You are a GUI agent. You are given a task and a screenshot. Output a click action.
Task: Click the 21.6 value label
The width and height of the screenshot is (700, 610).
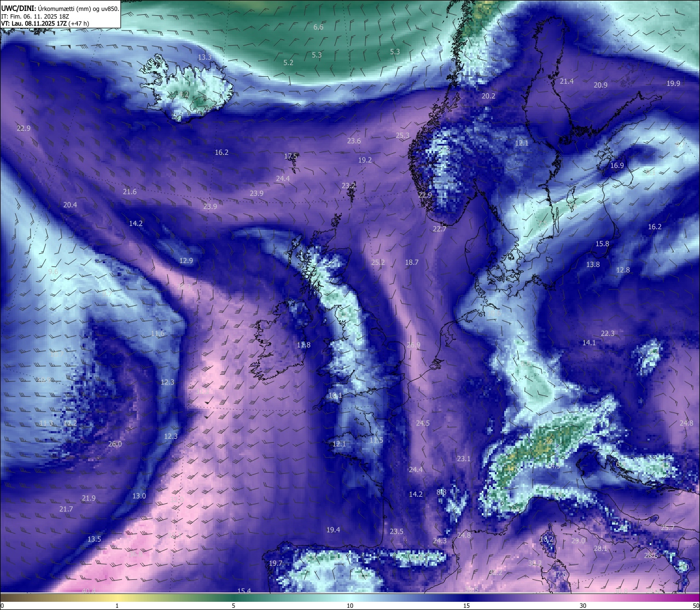[x=130, y=191]
